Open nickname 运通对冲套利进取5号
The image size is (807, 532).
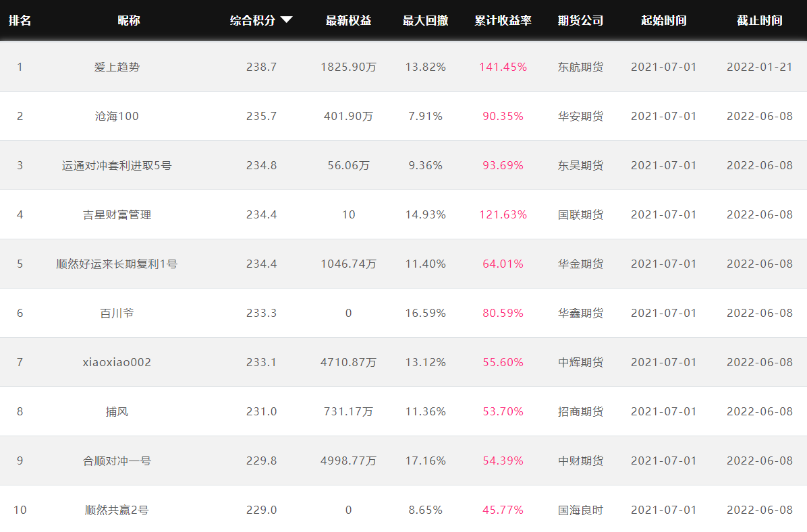coord(117,166)
